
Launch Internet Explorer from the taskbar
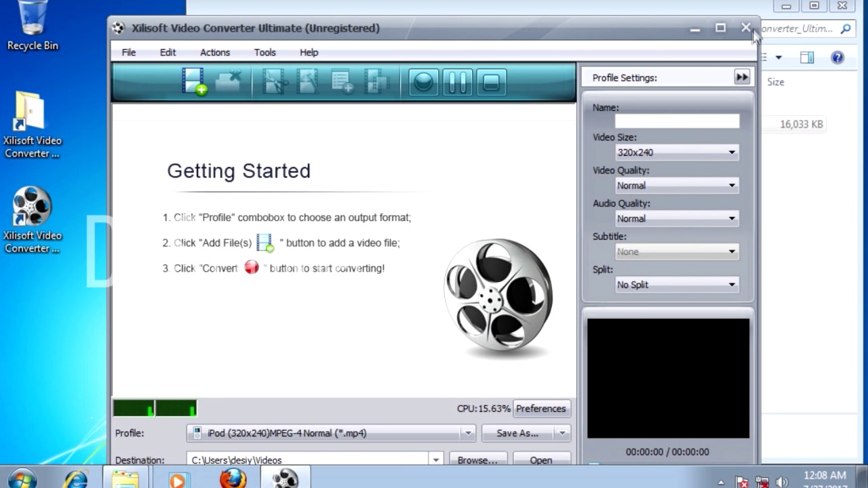click(76, 479)
